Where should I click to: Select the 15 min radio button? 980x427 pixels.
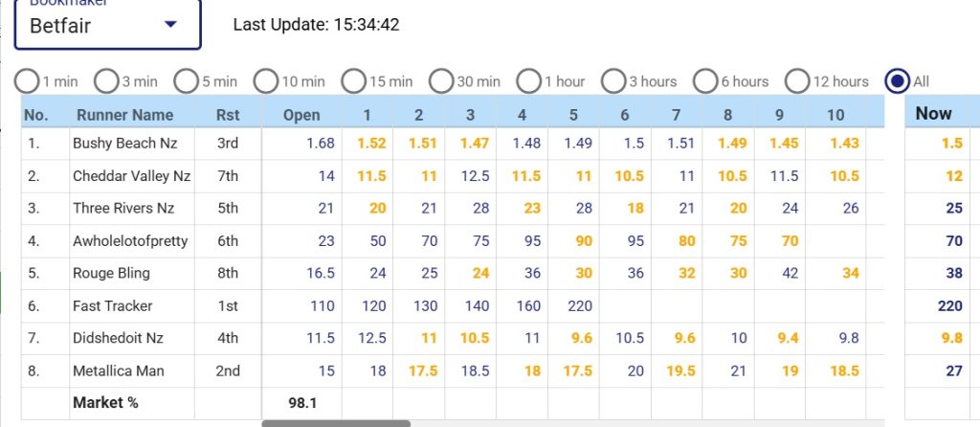coord(354,81)
